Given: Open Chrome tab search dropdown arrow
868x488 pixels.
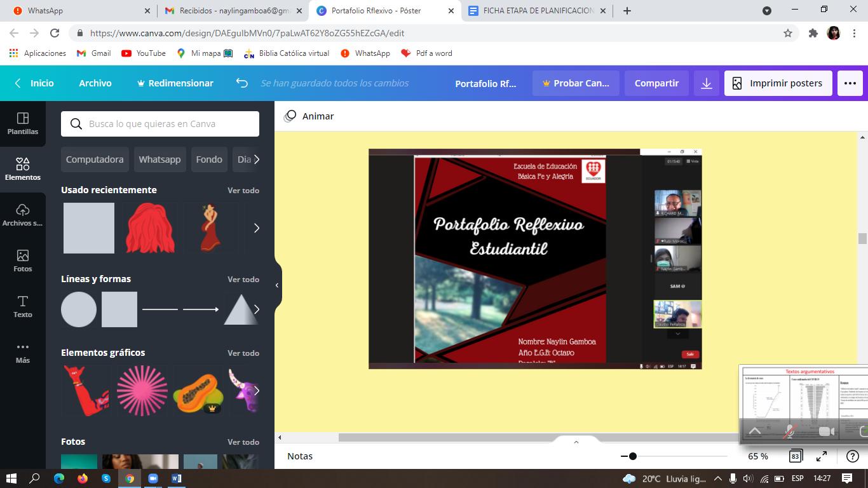Looking at the screenshot, I should (767, 11).
